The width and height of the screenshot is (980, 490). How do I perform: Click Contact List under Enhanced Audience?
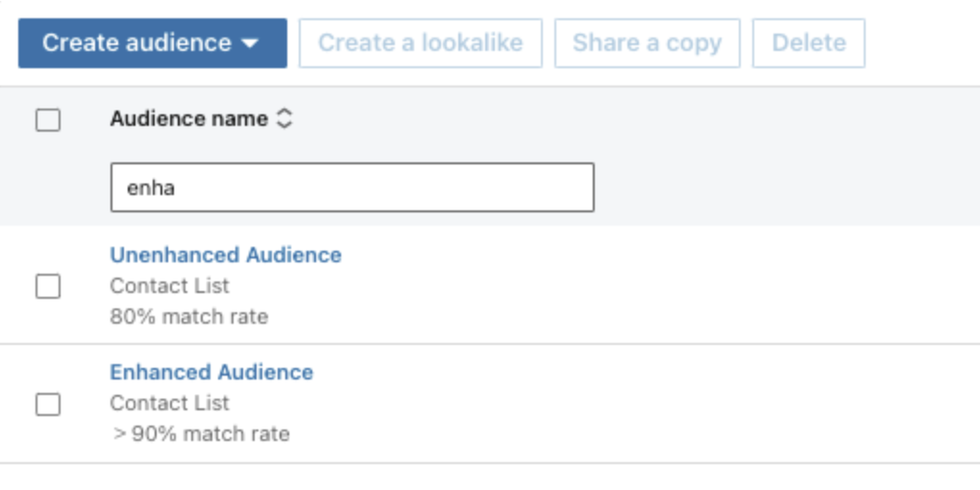tap(169, 404)
